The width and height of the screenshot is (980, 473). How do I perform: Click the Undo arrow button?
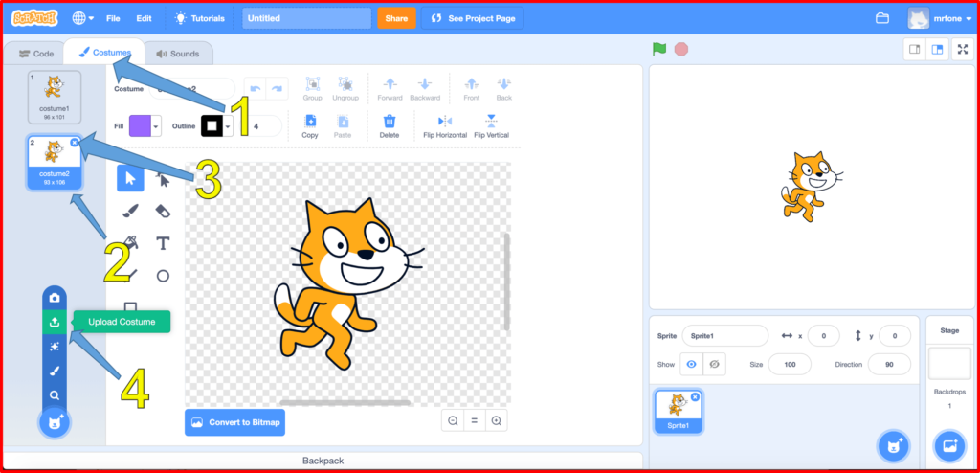(255, 88)
